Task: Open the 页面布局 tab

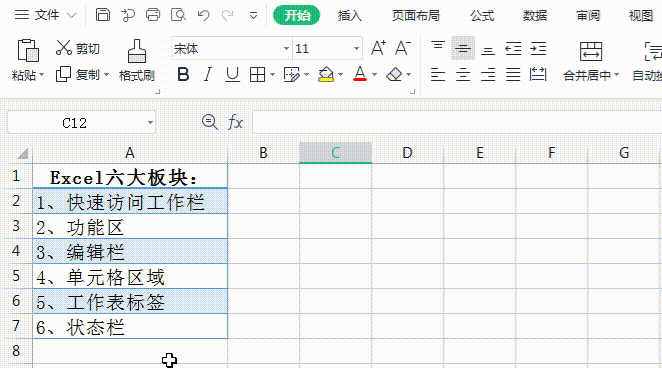Action: point(416,16)
